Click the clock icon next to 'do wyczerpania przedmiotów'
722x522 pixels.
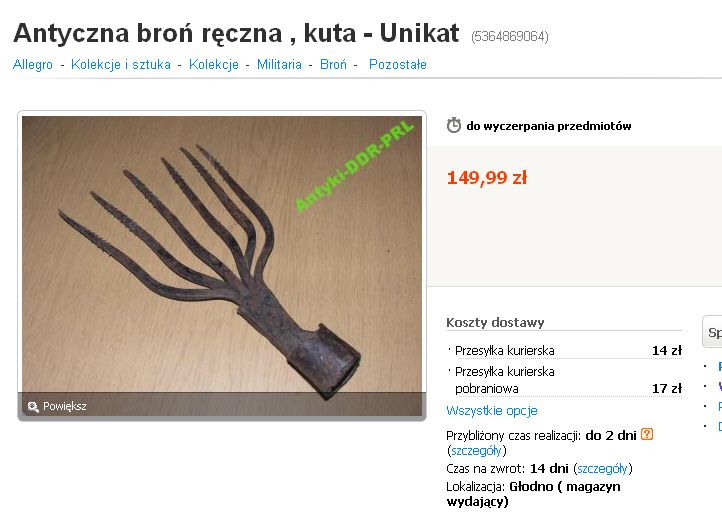(454, 125)
